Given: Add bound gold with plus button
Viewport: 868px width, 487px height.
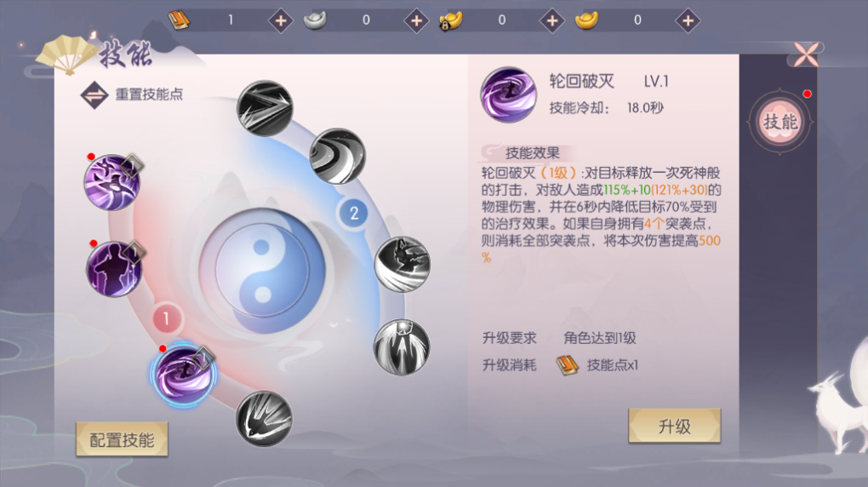Looking at the screenshot, I should pyautogui.click(x=552, y=21).
